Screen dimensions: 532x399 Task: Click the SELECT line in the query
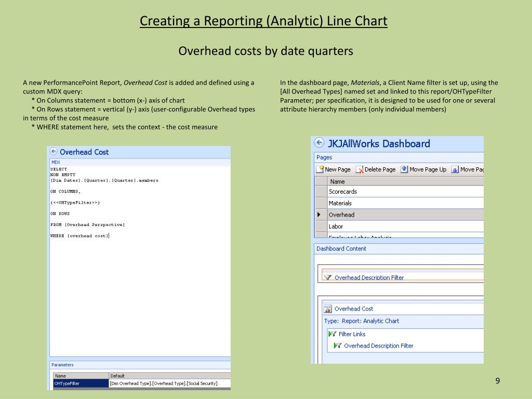point(59,169)
